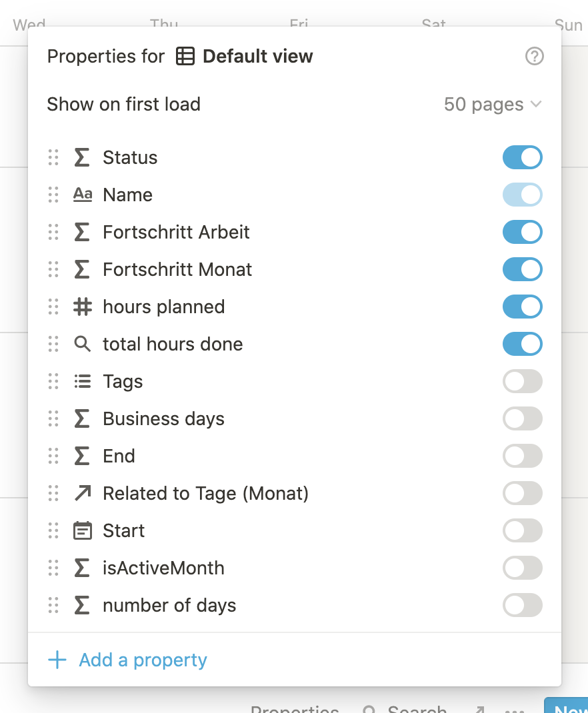Turn off Fortschritt Monat visibility
588x713 pixels.
(522, 269)
